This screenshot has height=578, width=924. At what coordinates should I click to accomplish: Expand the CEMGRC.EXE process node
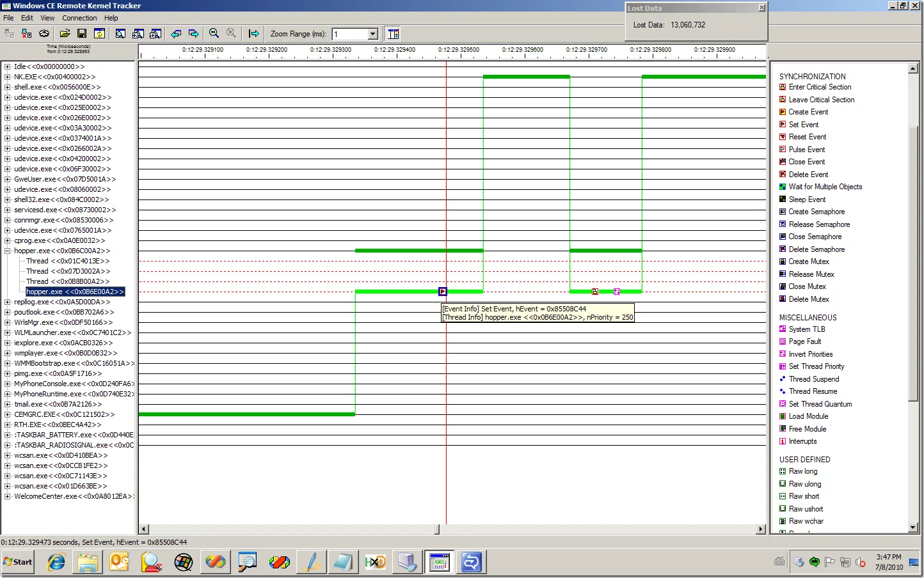click(x=8, y=414)
